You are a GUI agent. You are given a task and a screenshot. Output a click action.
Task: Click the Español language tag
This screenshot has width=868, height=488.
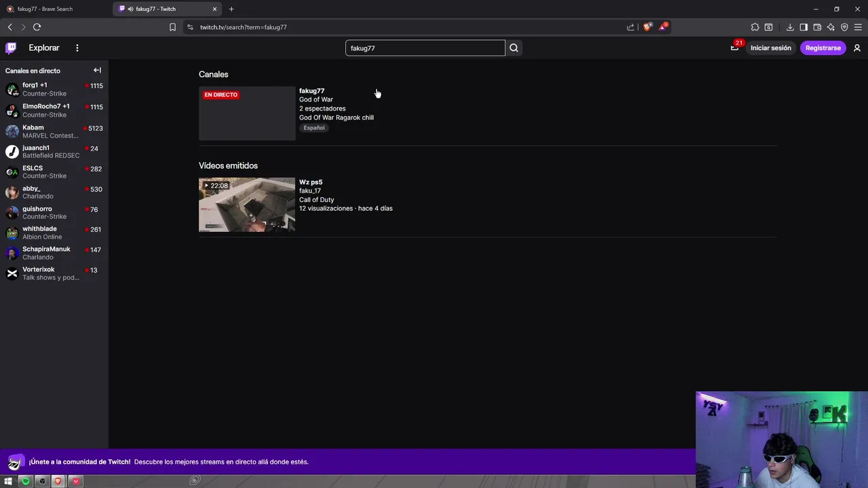[314, 127]
